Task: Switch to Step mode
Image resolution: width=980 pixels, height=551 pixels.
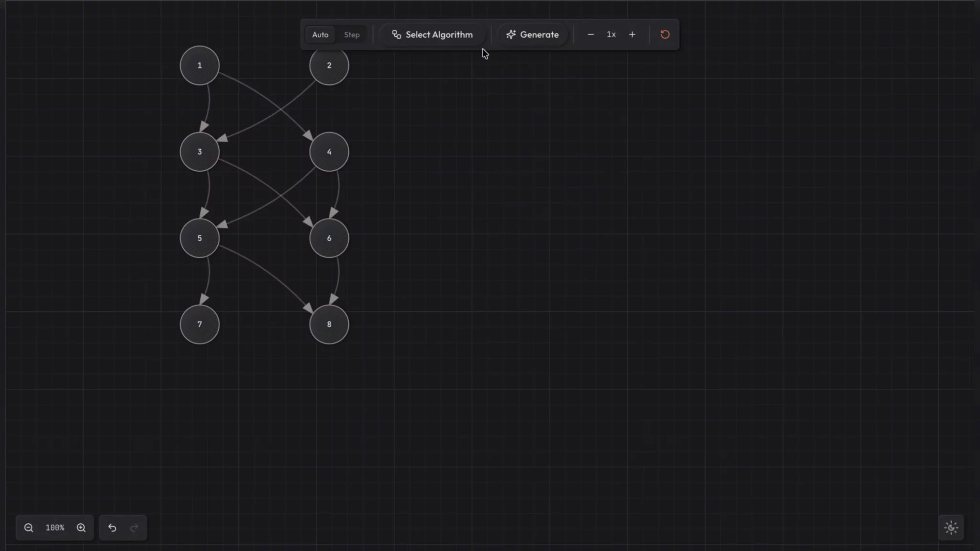Action: (351, 34)
